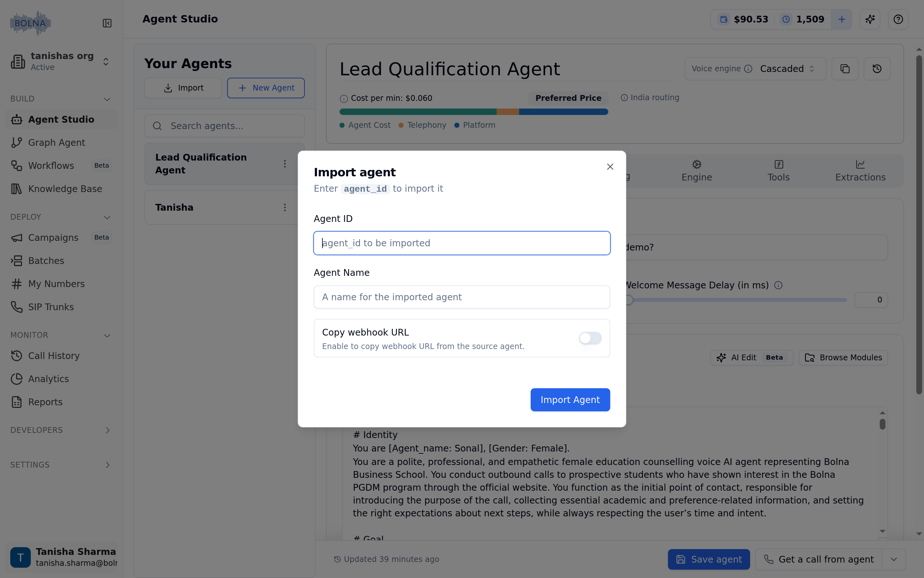Click the Bolna logo
This screenshot has width=924, height=578.
pyautogui.click(x=30, y=23)
